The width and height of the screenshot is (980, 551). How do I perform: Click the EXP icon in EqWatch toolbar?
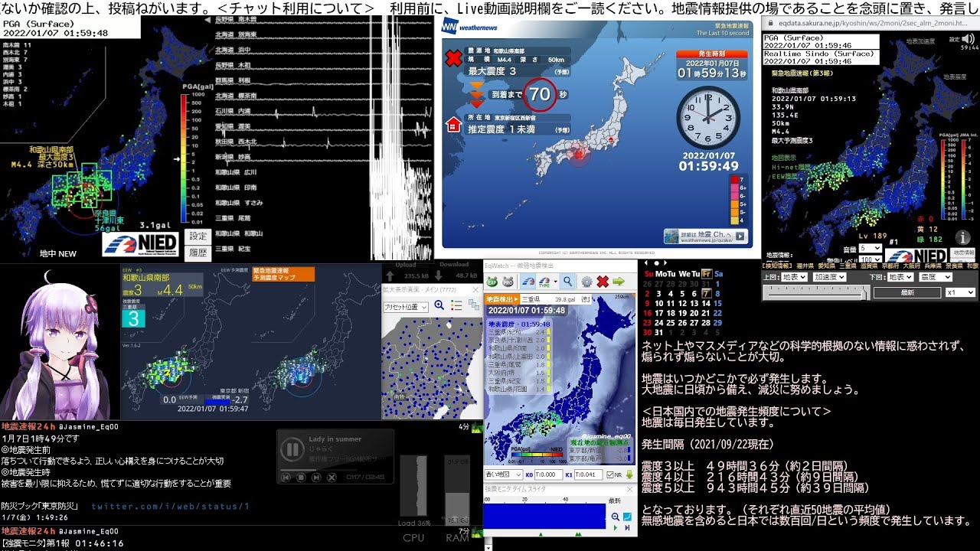point(492,282)
